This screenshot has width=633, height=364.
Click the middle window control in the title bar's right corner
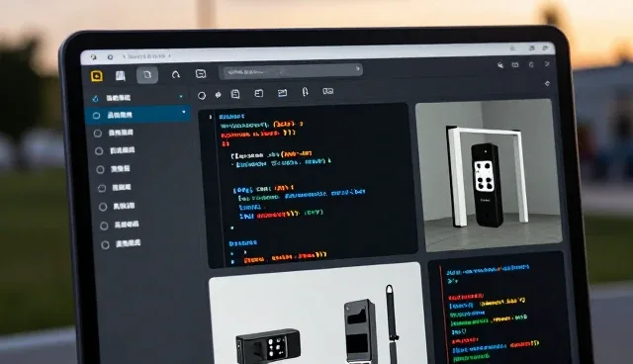tap(532, 48)
